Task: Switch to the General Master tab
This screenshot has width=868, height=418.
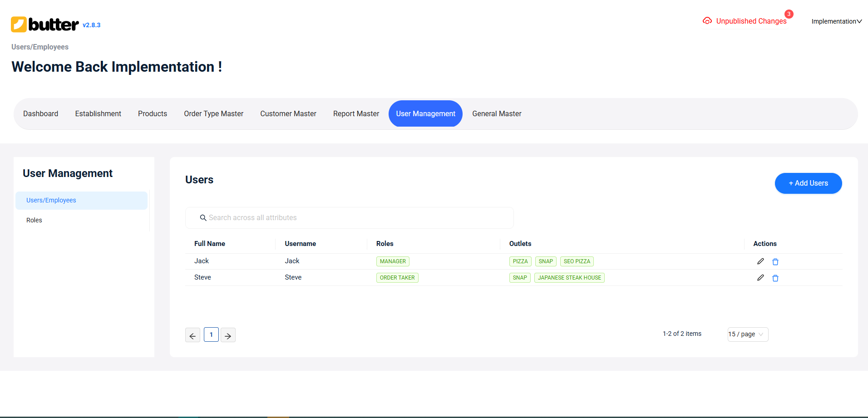Action: tap(496, 113)
